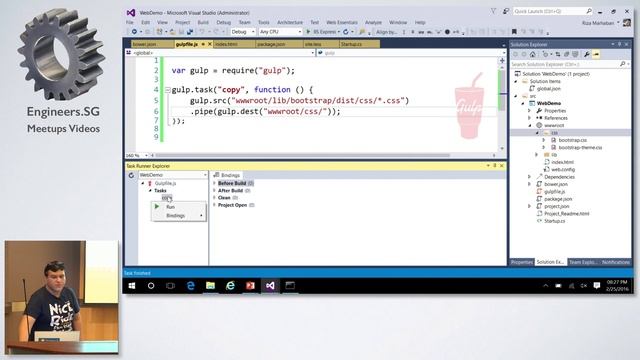Viewport: 640px width, 360px height.
Task: Open the Build menu
Action: click(x=203, y=22)
